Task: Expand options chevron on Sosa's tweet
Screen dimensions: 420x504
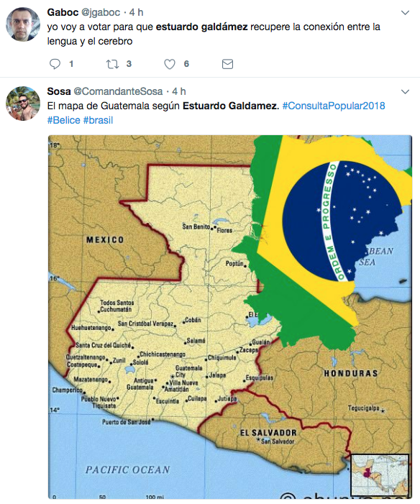Action: point(405,91)
